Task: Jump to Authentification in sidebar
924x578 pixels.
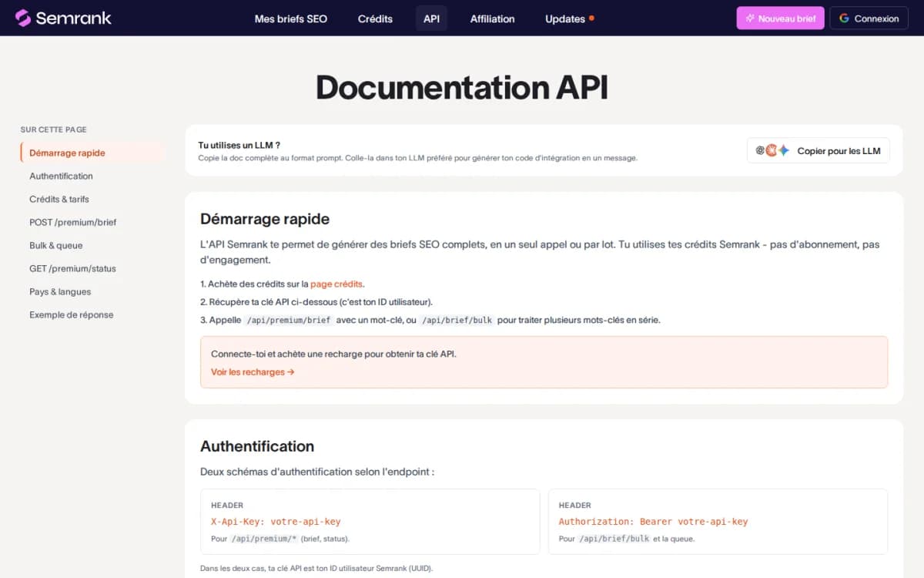Action: pyautogui.click(x=61, y=176)
